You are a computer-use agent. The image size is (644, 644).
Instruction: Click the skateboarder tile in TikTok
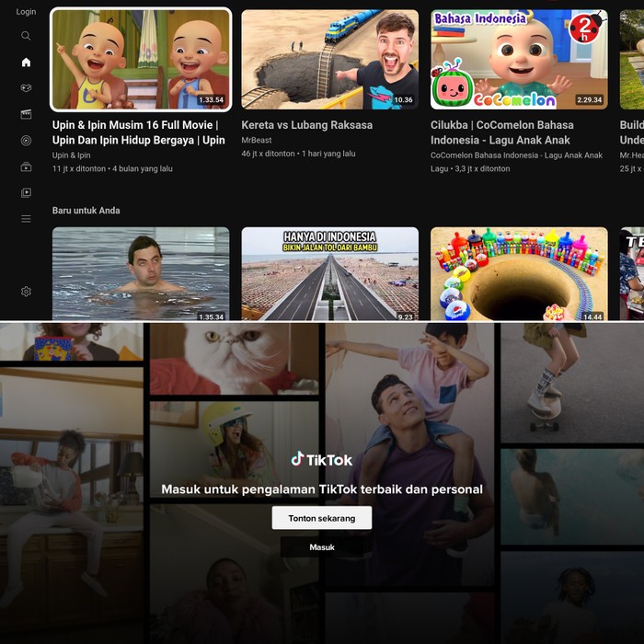point(572,383)
